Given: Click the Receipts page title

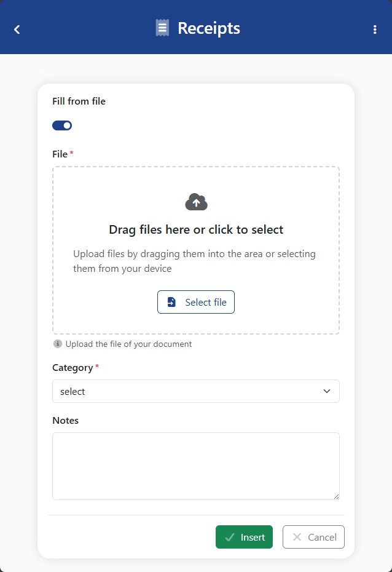Looking at the screenshot, I should click(x=209, y=28).
